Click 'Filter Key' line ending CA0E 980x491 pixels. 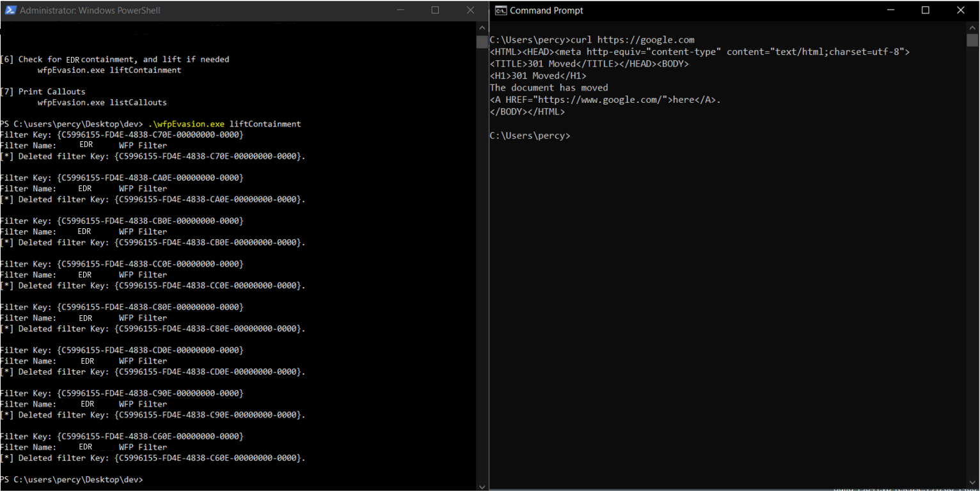(122, 178)
